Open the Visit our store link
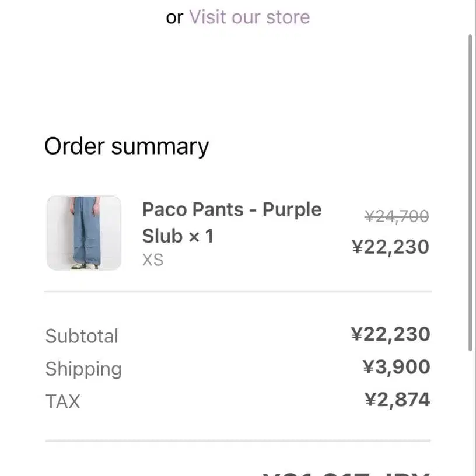Image resolution: width=476 pixels, height=476 pixels. pos(249,17)
